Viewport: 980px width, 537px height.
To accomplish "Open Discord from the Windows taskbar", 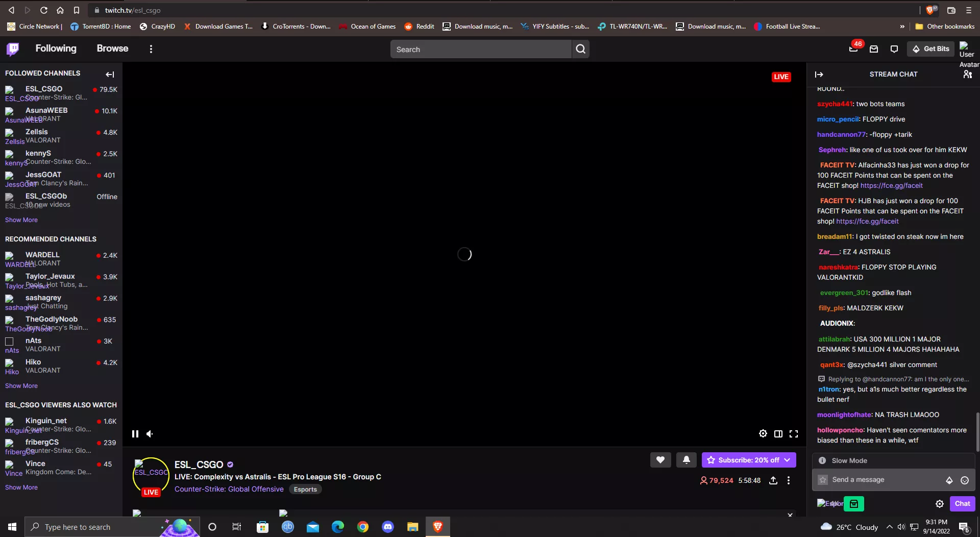I will click(388, 526).
